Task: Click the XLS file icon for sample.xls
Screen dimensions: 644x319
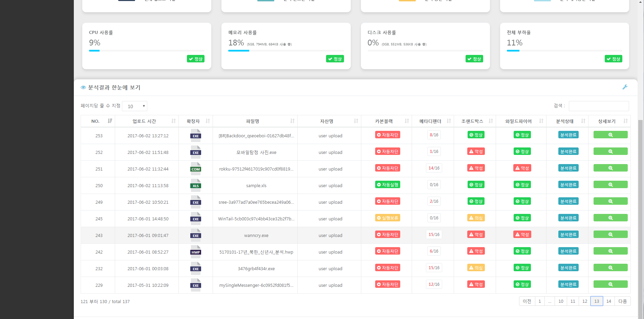Action: [x=196, y=185]
